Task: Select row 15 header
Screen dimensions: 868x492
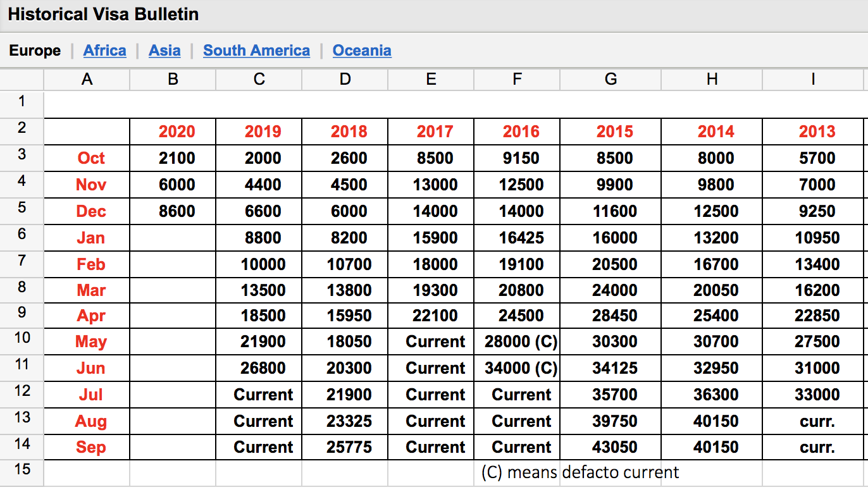Action: coord(22,472)
